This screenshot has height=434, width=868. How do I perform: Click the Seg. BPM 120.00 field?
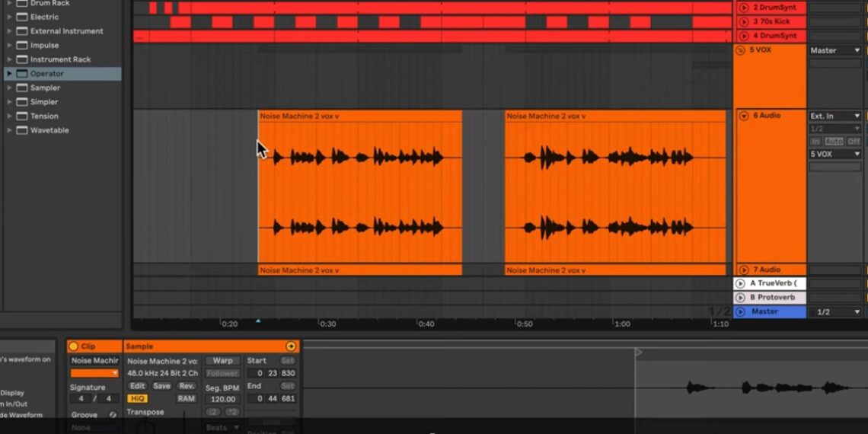coord(222,399)
